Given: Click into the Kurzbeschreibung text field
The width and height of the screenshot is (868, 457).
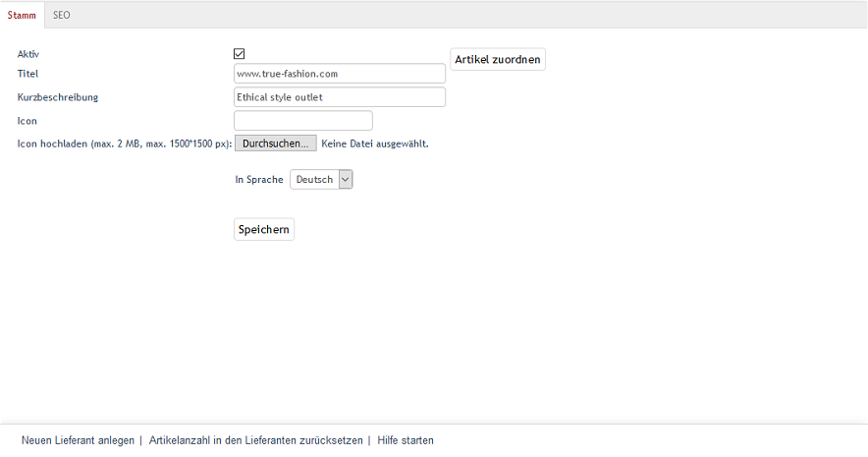Looking at the screenshot, I should (339, 97).
